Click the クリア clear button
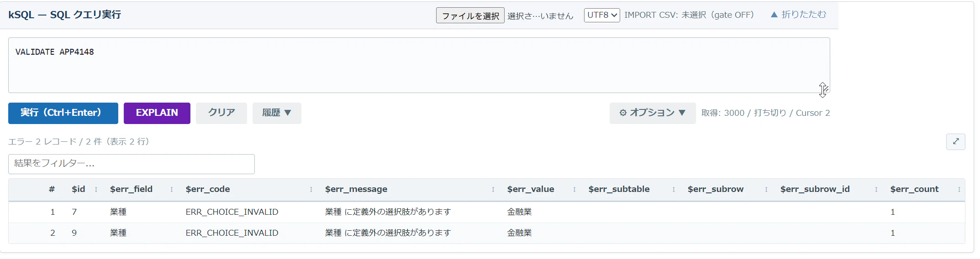This screenshot has width=980, height=259. 221,113
